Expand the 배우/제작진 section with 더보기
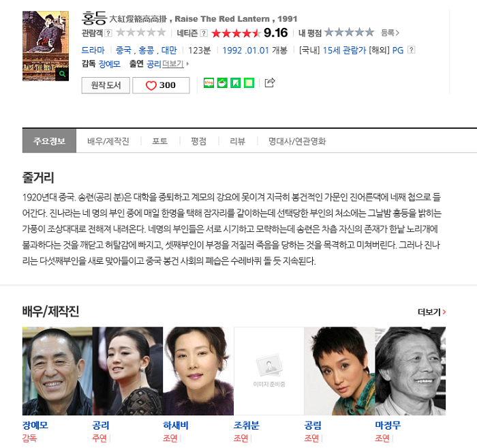Screen dimensions: 477x448 (431, 312)
